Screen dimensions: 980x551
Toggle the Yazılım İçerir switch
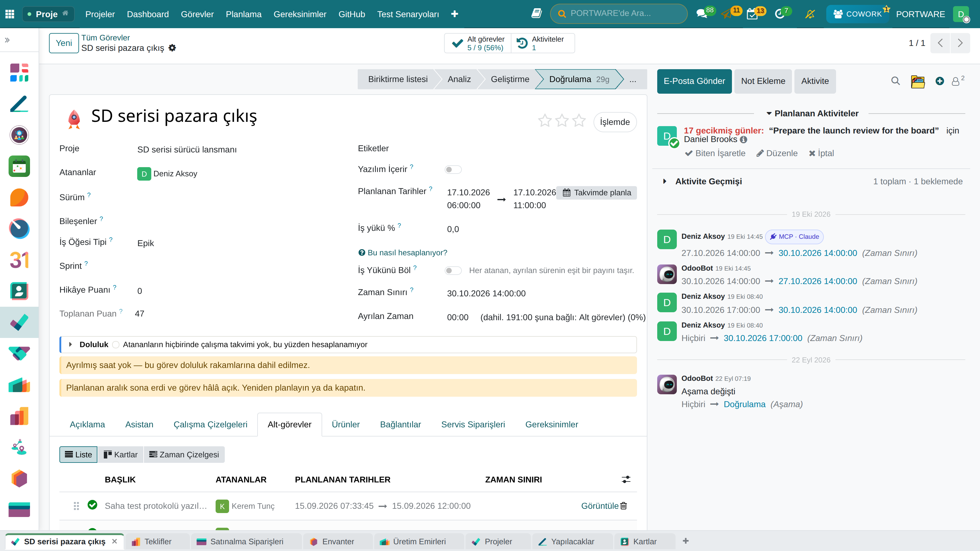453,170
